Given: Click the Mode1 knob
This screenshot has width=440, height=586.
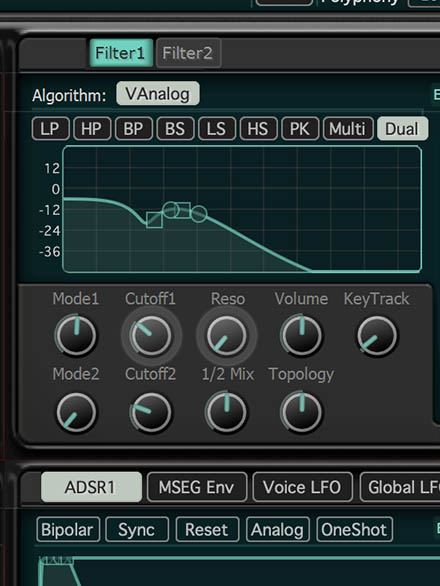Looking at the screenshot, I should [x=76, y=335].
